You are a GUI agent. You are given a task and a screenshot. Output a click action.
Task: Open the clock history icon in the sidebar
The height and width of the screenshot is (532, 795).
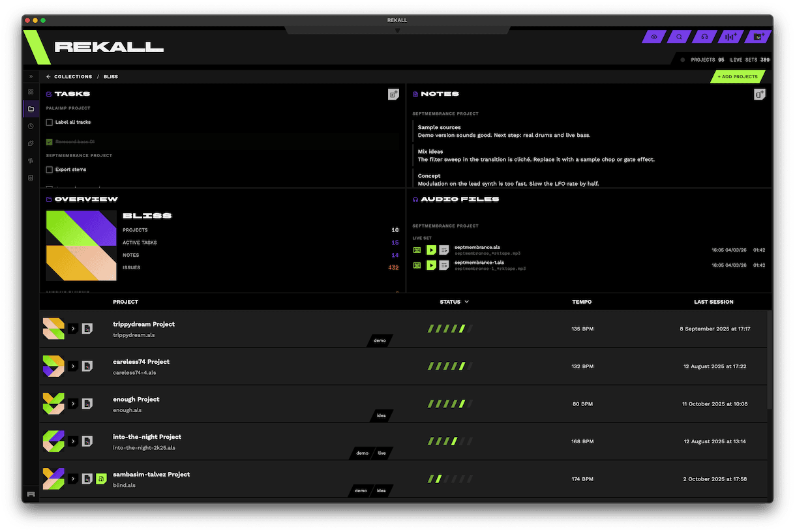click(x=31, y=126)
